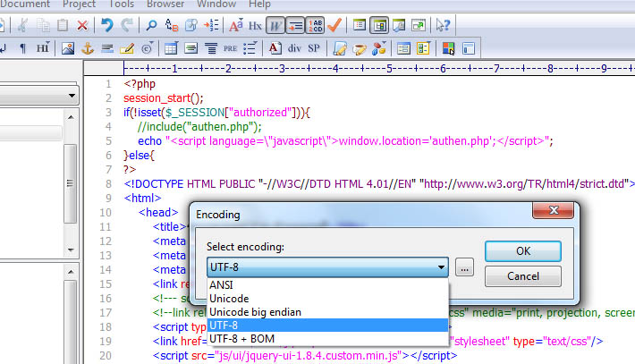The width and height of the screenshot is (635, 364).
Task: Close the Encoding dialog with X
Action: click(554, 210)
